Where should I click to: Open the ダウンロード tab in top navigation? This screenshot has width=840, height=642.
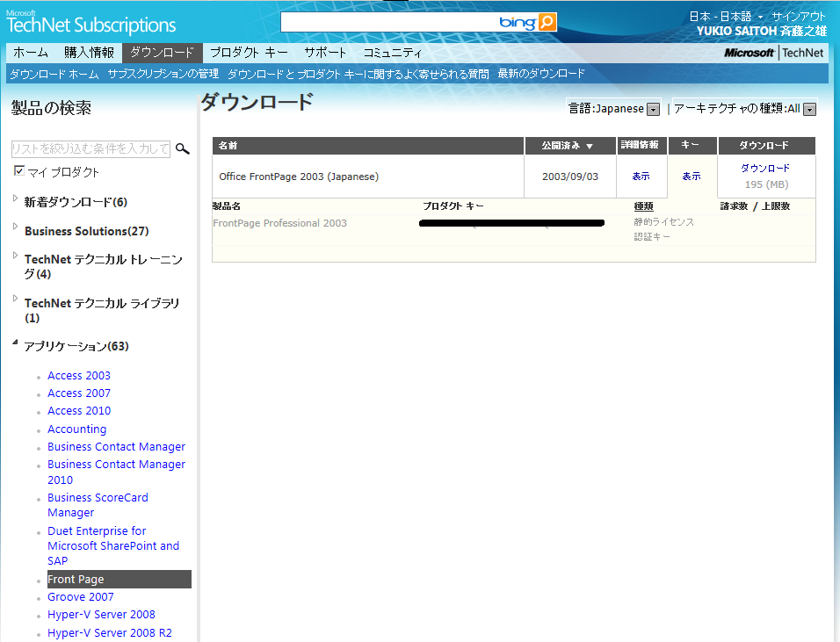tap(163, 53)
